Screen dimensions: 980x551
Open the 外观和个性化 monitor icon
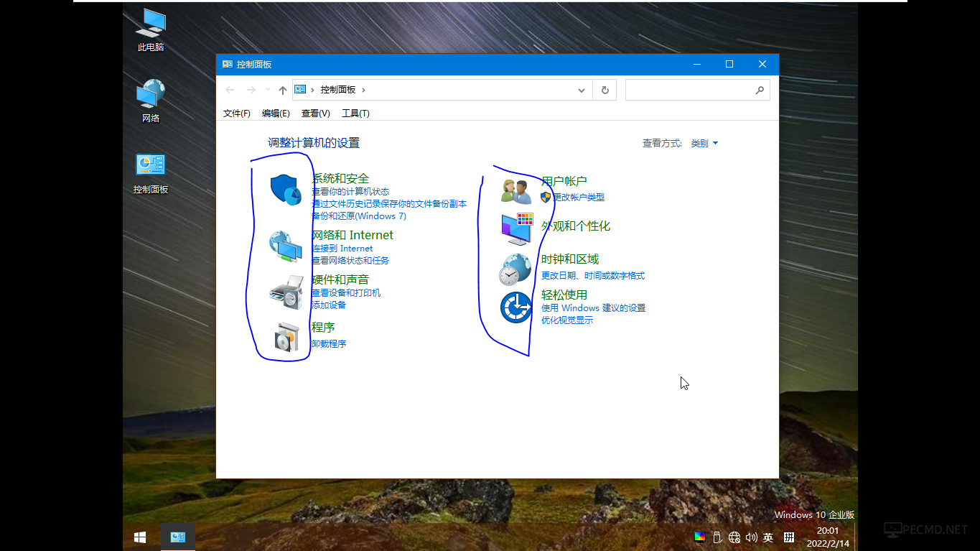[516, 228]
